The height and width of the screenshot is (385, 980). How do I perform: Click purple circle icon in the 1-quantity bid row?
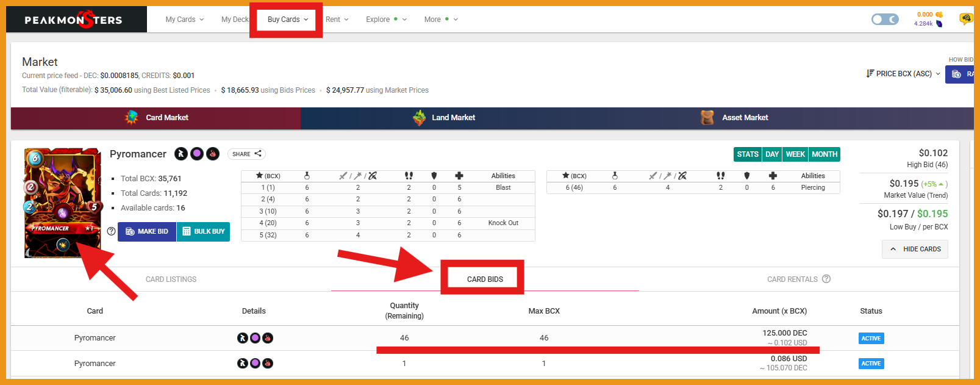click(x=255, y=364)
